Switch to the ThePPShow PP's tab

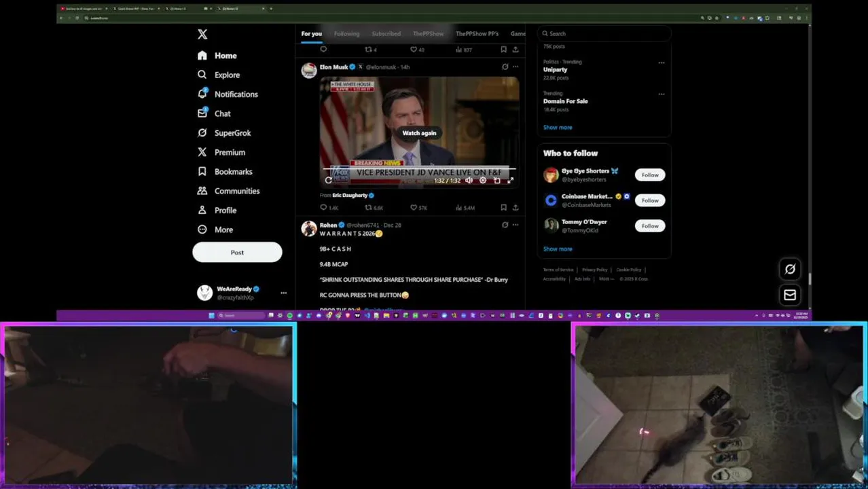[477, 33]
